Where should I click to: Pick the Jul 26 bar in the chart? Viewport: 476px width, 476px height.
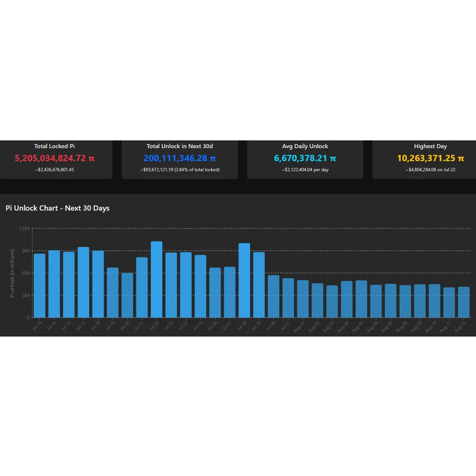[x=215, y=293]
